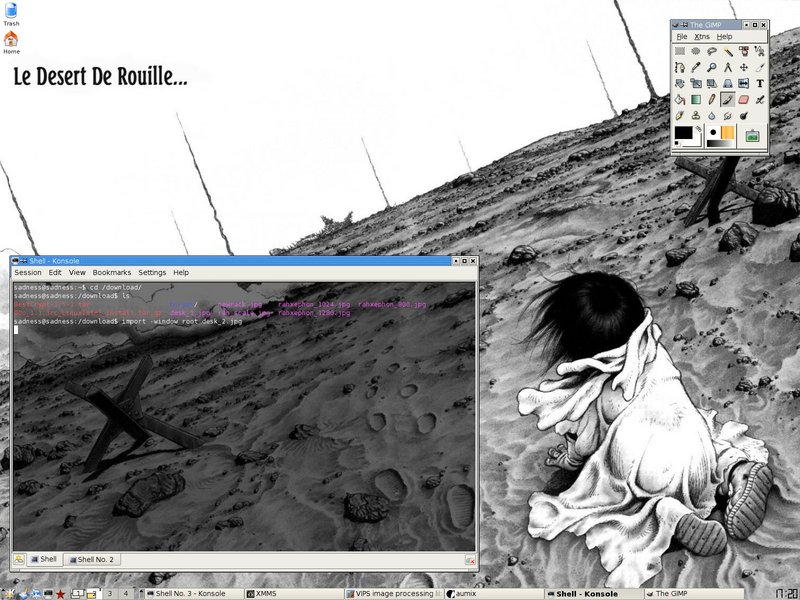
Task: Reset GIMP colors to default black and white
Action: coord(677,144)
